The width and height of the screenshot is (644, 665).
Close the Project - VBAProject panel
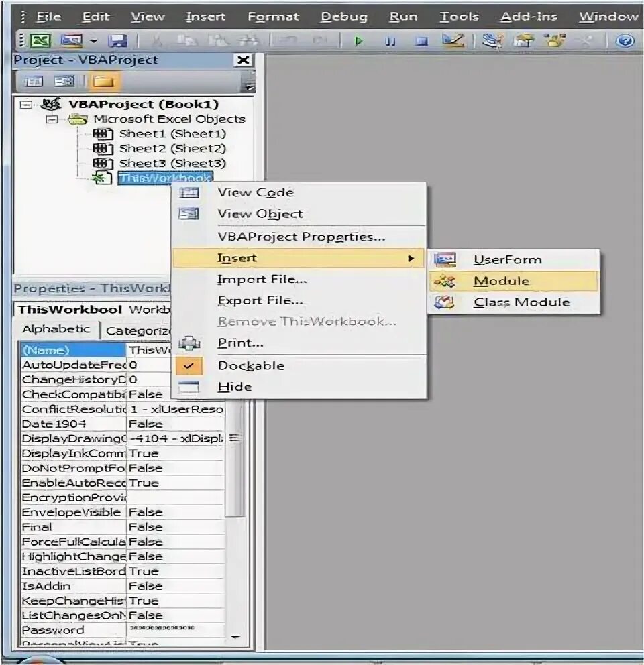(244, 60)
